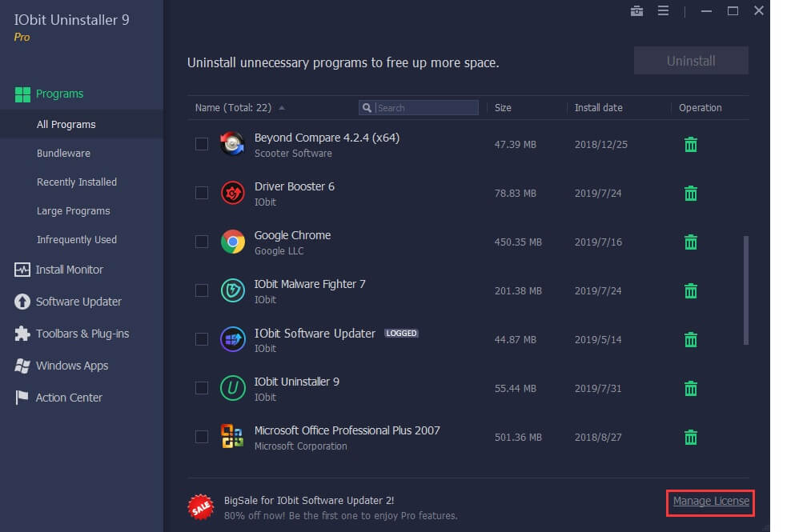Click the Uninstall button
Viewport: 807px width, 532px height.
[x=691, y=61]
